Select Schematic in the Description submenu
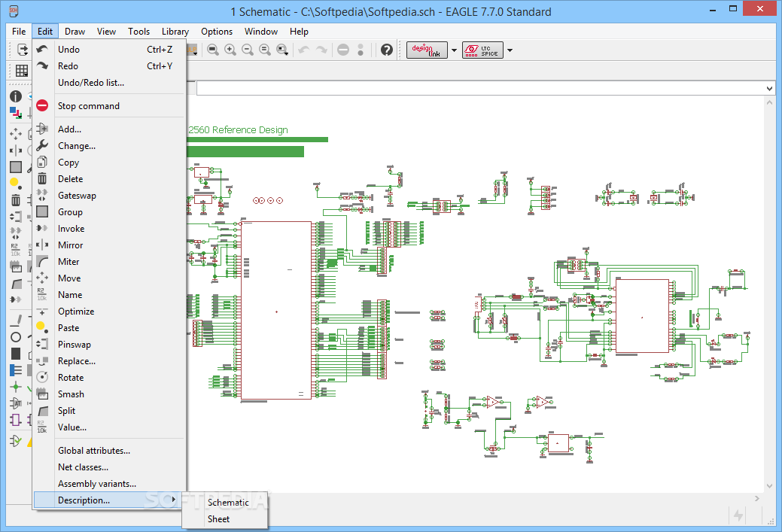The height and width of the screenshot is (532, 782). tap(225, 503)
